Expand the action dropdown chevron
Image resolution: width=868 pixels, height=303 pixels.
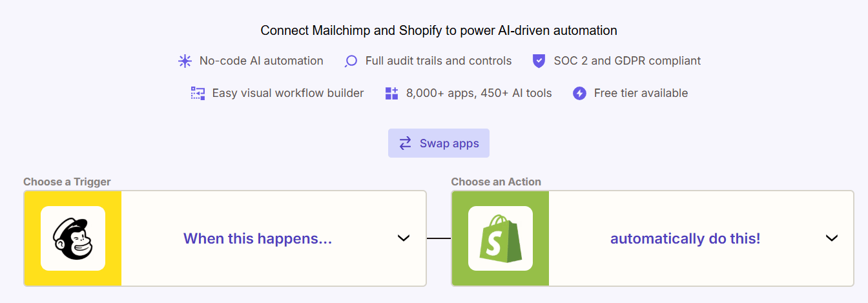pyautogui.click(x=832, y=238)
